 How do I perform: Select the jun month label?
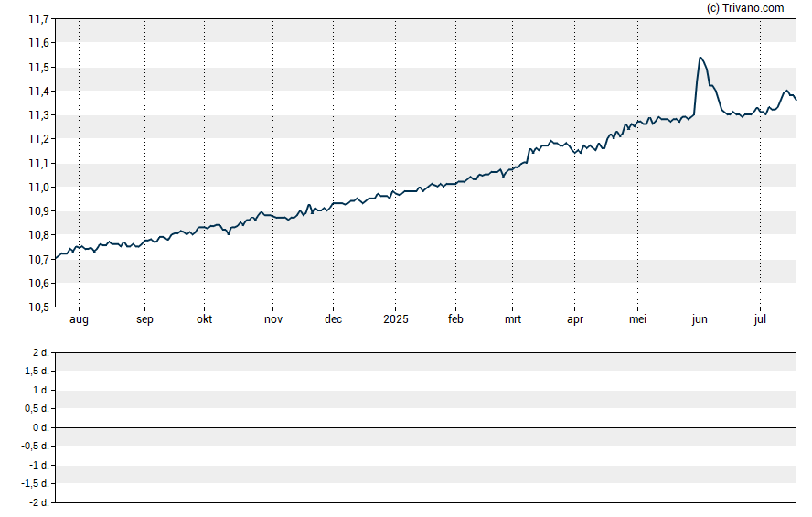coord(700,319)
